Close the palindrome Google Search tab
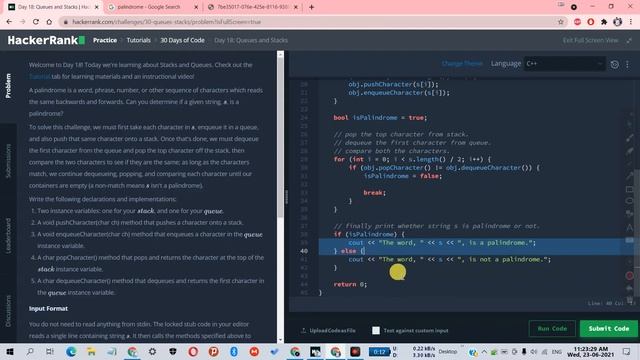Viewport: 640px width, 360px height. [x=196, y=7]
